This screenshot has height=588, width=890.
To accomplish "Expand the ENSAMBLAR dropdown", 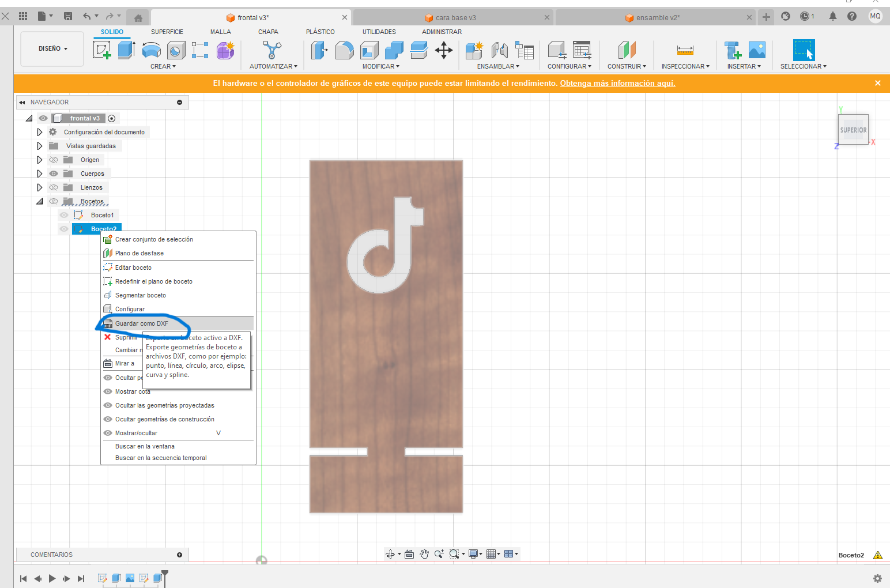I will [498, 66].
